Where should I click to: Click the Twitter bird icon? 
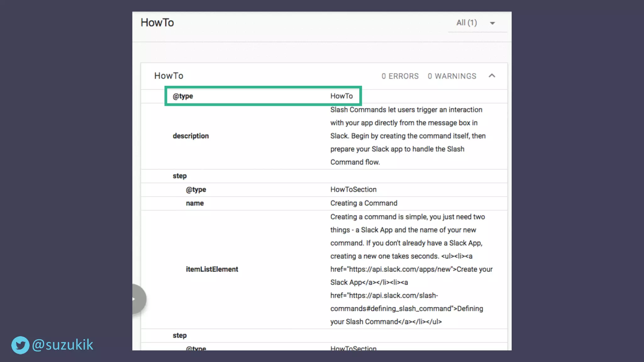20,345
